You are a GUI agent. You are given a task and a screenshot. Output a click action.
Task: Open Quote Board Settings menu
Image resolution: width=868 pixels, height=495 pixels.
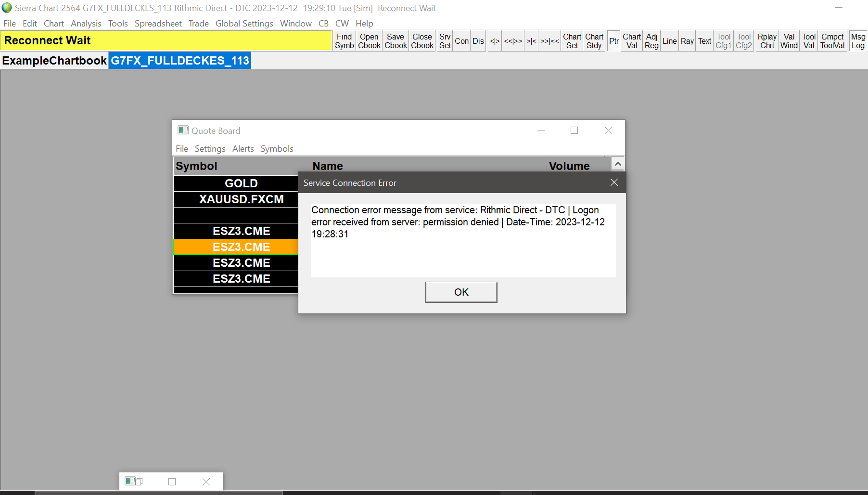tap(210, 149)
